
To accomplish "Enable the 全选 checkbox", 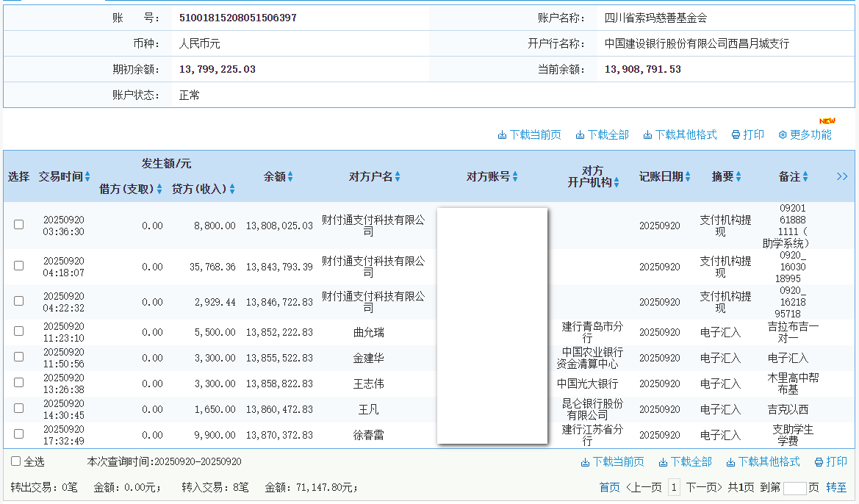I will click(x=16, y=461).
